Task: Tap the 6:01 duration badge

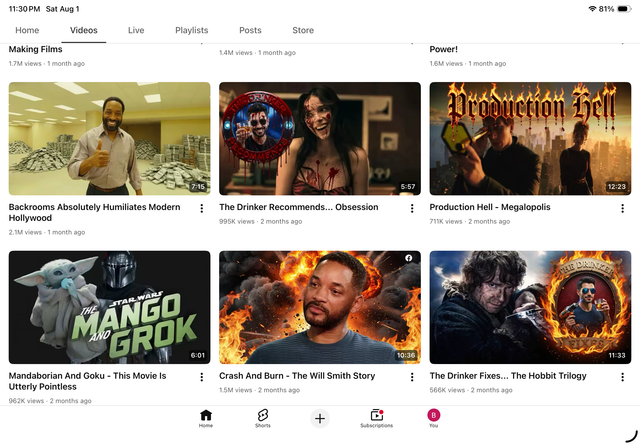Action: click(198, 355)
